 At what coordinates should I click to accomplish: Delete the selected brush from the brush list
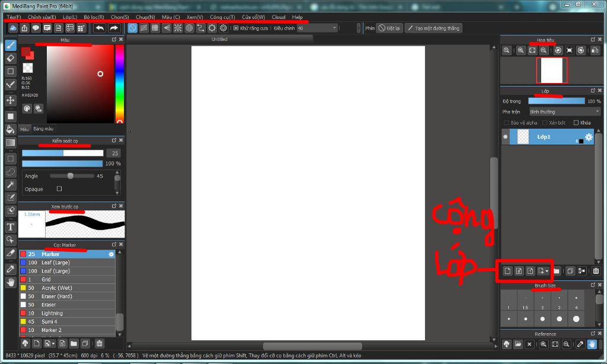(x=99, y=343)
